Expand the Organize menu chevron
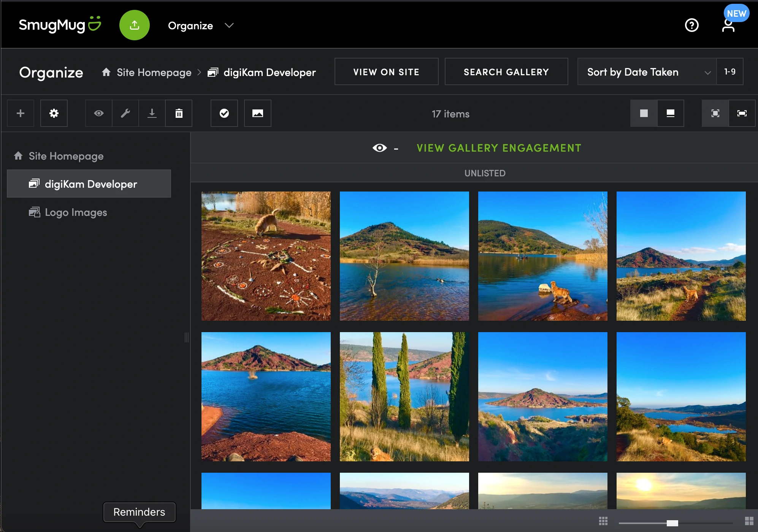This screenshot has height=532, width=758. pyautogui.click(x=229, y=25)
